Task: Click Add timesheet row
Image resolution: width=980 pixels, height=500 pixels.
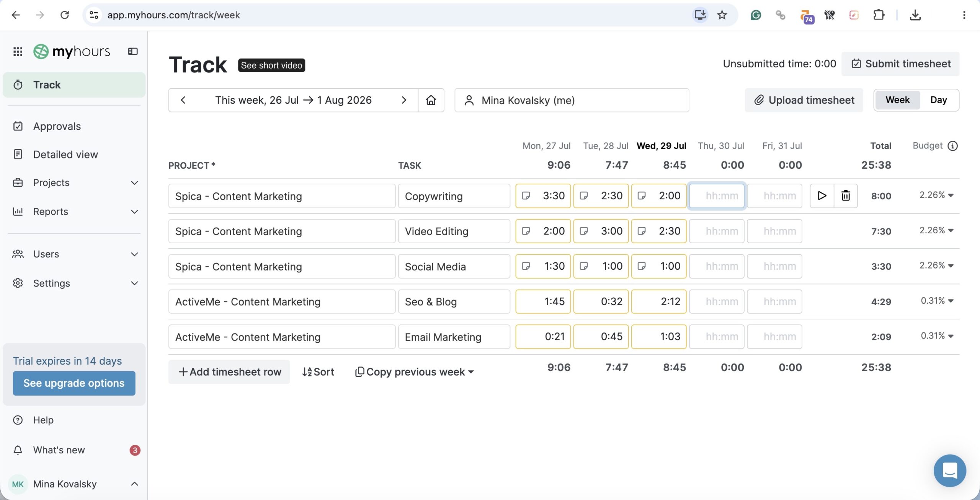Action: [x=229, y=372]
